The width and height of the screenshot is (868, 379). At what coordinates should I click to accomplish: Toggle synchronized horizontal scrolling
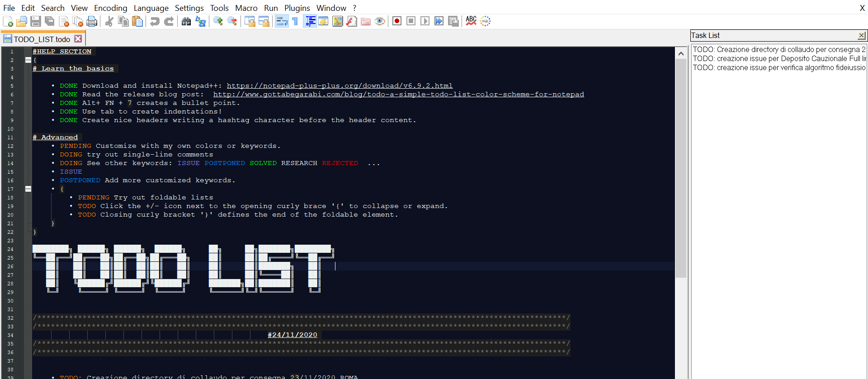pos(264,21)
